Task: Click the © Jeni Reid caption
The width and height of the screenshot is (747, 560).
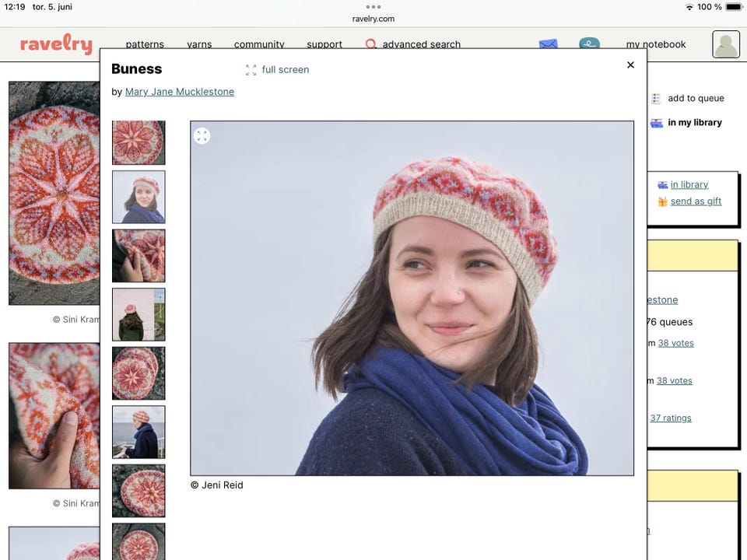Action: tap(217, 485)
